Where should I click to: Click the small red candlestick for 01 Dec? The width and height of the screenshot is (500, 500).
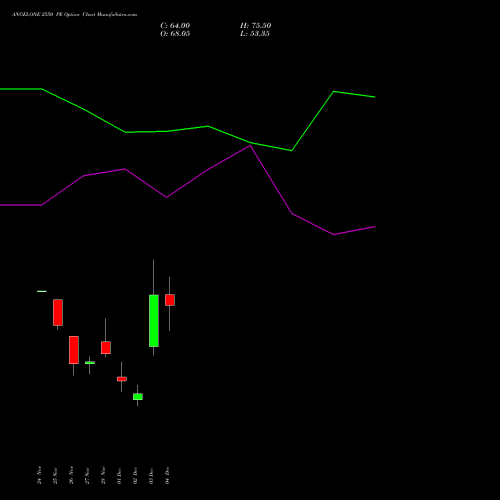122,379
